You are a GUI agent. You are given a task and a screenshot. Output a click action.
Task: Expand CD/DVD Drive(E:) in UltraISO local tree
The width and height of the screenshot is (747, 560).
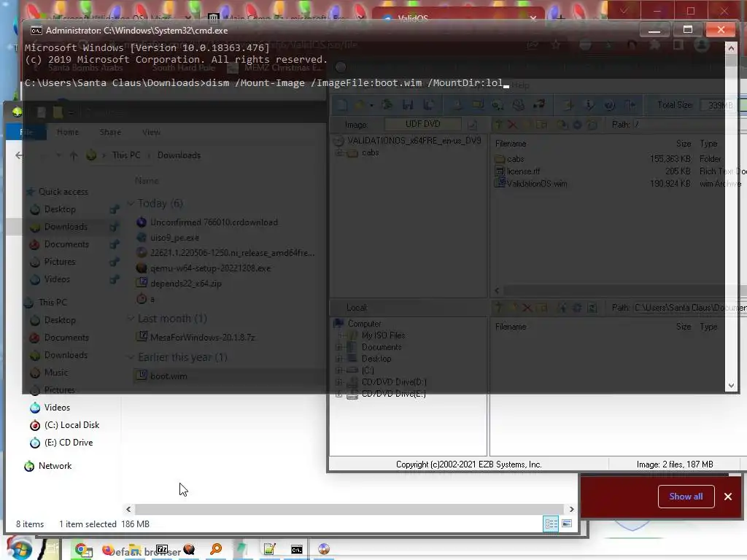(338, 394)
